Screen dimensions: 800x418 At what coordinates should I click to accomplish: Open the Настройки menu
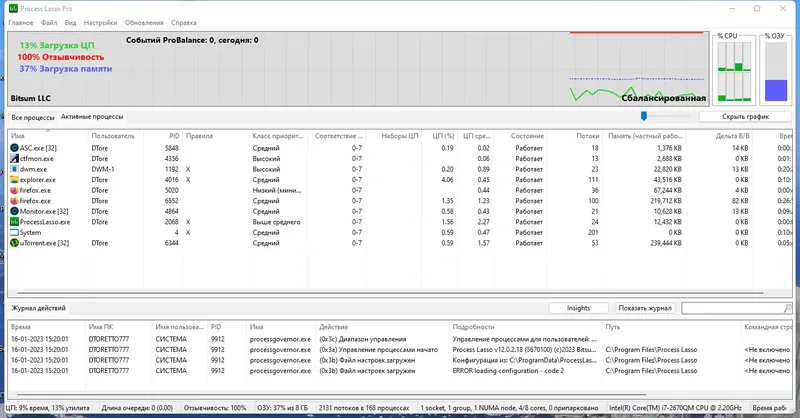(101, 22)
